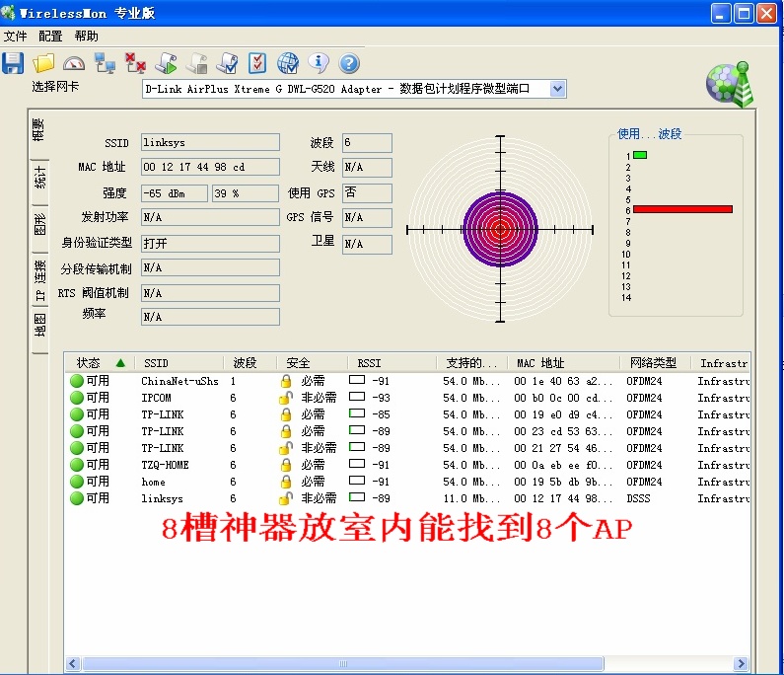The height and width of the screenshot is (675, 784).
Task: Click open lock icon in linksys row
Action: (286, 498)
